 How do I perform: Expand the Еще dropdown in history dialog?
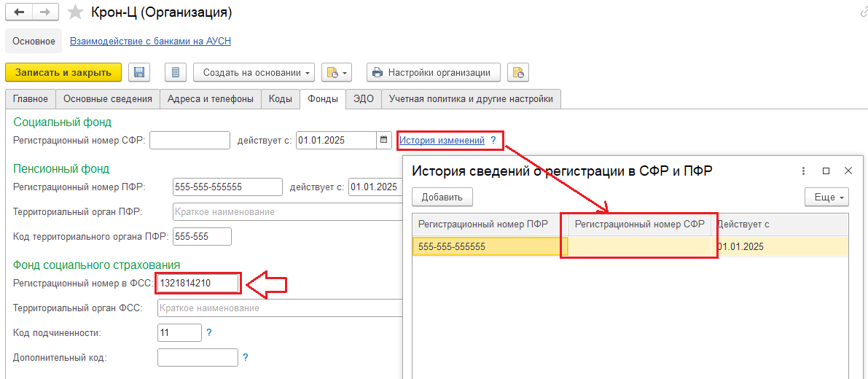pos(826,197)
